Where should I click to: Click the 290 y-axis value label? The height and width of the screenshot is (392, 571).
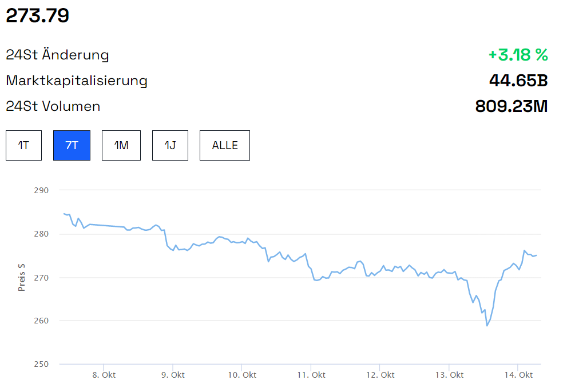click(41, 190)
